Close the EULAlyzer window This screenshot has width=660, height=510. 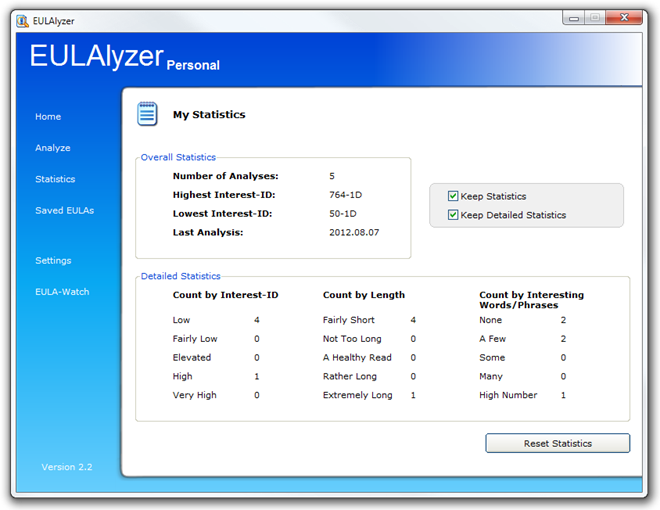(624, 18)
